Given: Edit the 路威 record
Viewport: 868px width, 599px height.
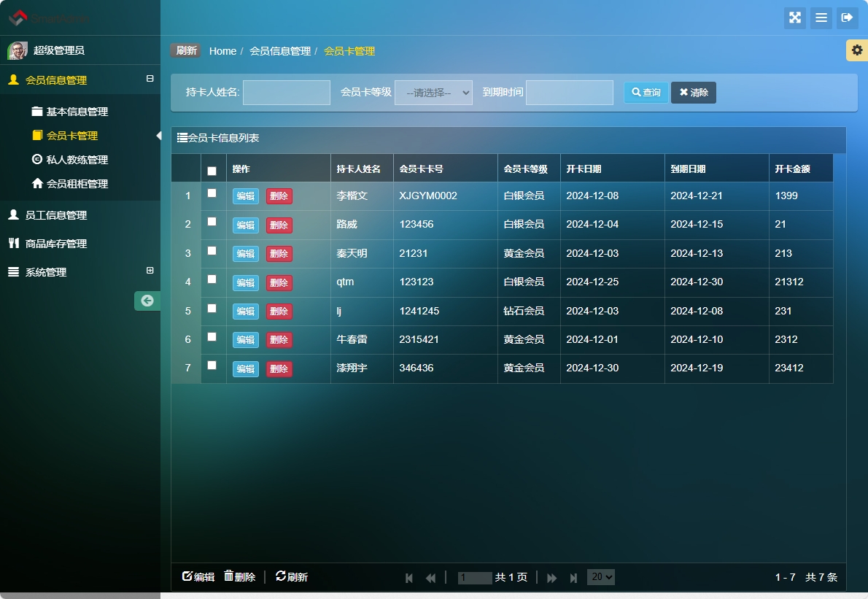Looking at the screenshot, I should [x=246, y=225].
